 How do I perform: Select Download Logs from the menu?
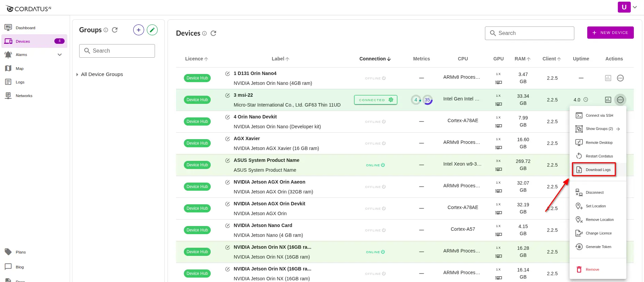[x=598, y=170]
